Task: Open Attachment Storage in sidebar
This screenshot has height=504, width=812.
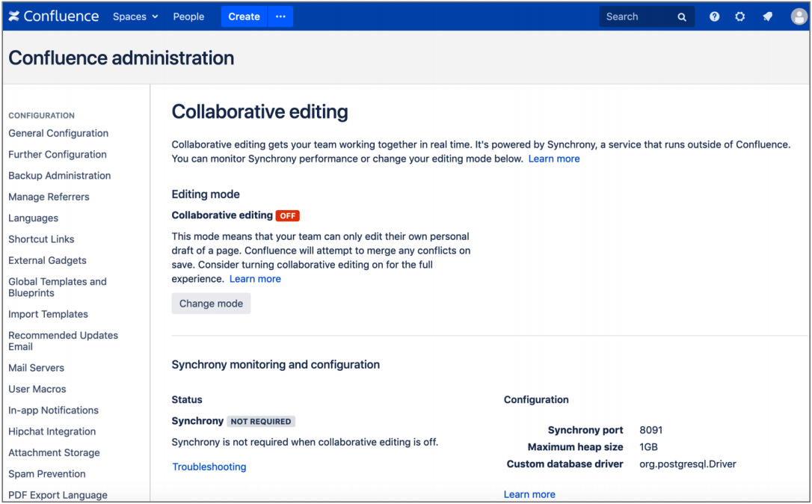Action: 54,452
